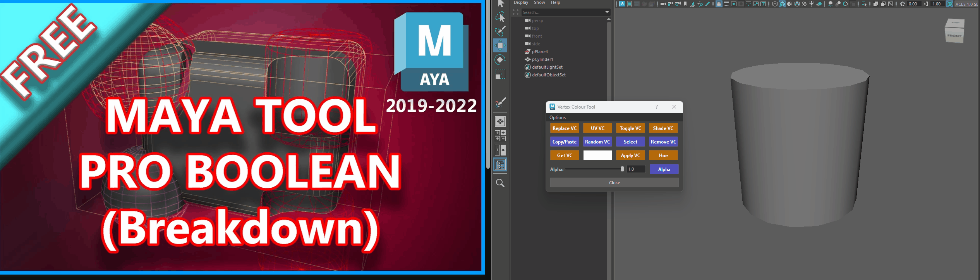
Task: Click the viewport Exposure icon
Action: pos(903,4)
